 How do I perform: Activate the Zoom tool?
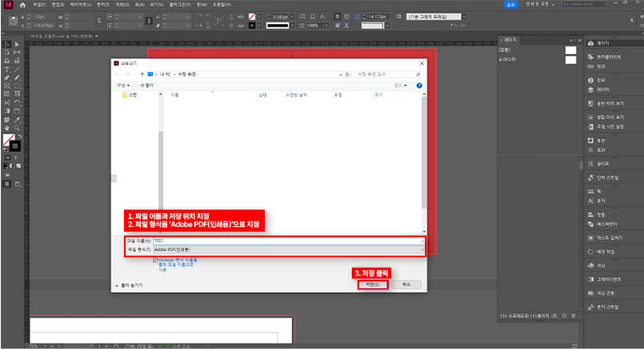(17, 129)
